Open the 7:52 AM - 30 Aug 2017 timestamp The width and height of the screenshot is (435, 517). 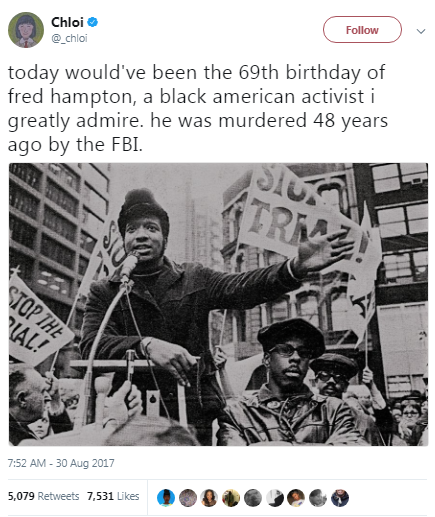[61, 463]
